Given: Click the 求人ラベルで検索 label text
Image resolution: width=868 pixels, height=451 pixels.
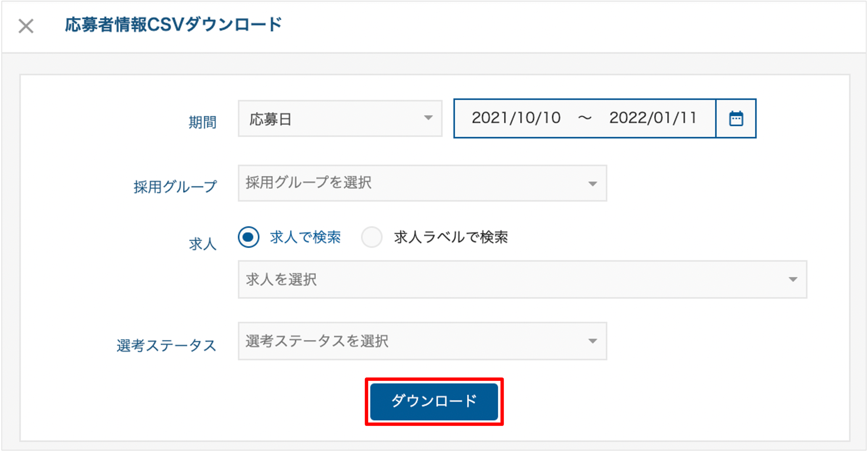Looking at the screenshot, I should click(x=451, y=237).
